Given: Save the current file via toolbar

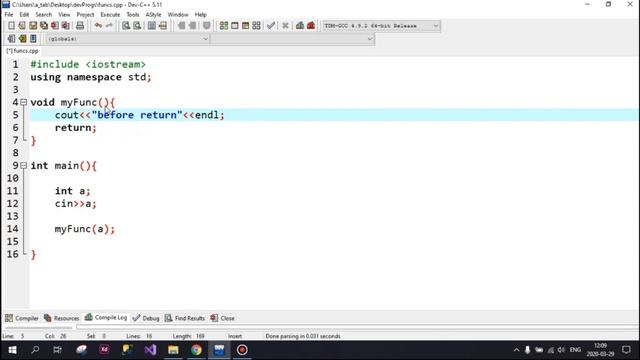Looking at the screenshot, I should tap(33, 26).
